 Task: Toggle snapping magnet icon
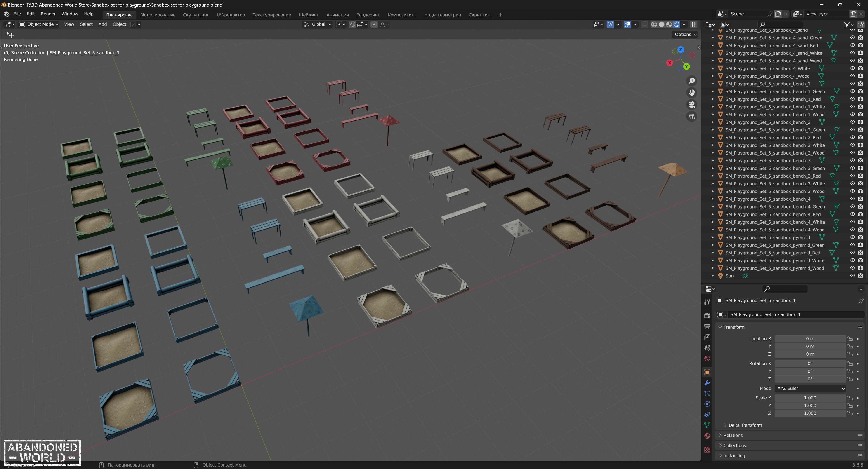(352, 24)
